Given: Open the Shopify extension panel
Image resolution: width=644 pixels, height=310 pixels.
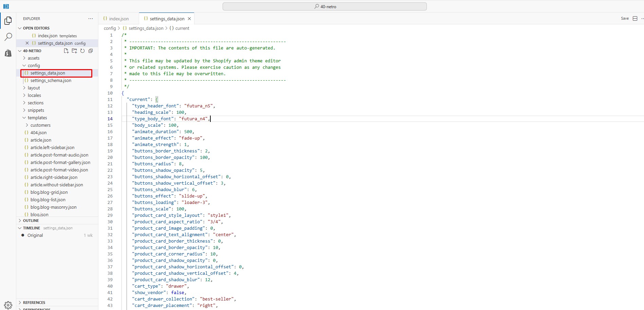Looking at the screenshot, I should point(8,53).
